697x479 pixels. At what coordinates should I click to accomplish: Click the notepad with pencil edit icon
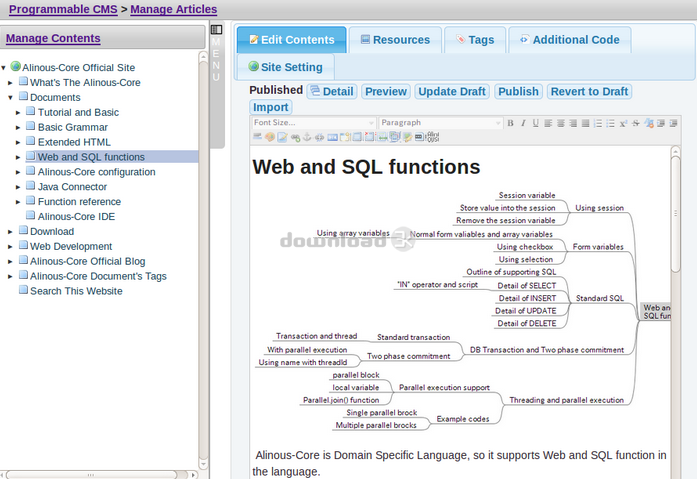(x=282, y=137)
